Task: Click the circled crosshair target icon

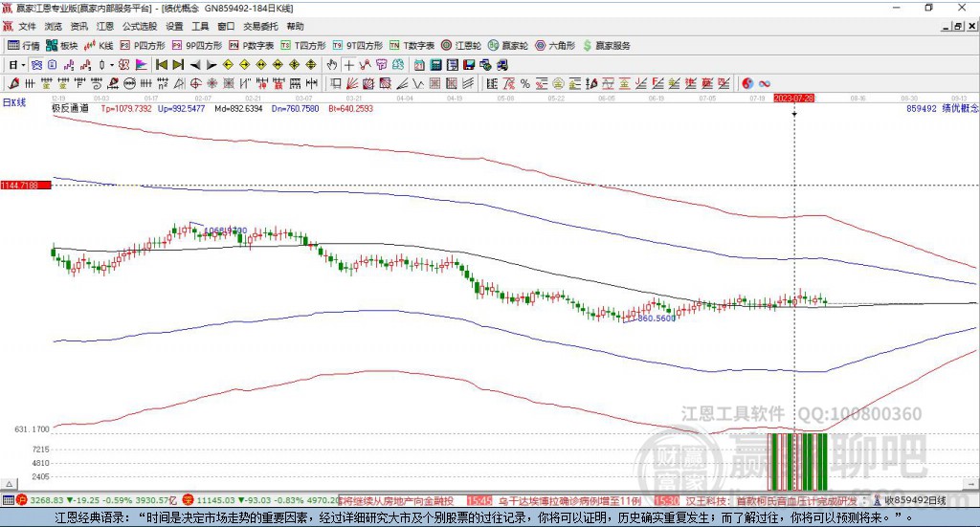Action: tap(195, 83)
